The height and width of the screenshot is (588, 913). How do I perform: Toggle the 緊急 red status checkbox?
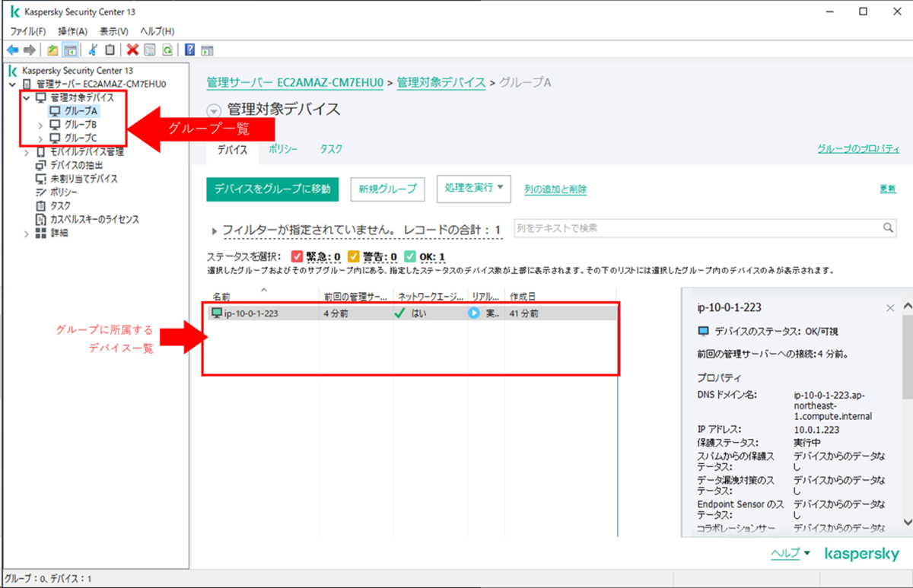(x=297, y=257)
